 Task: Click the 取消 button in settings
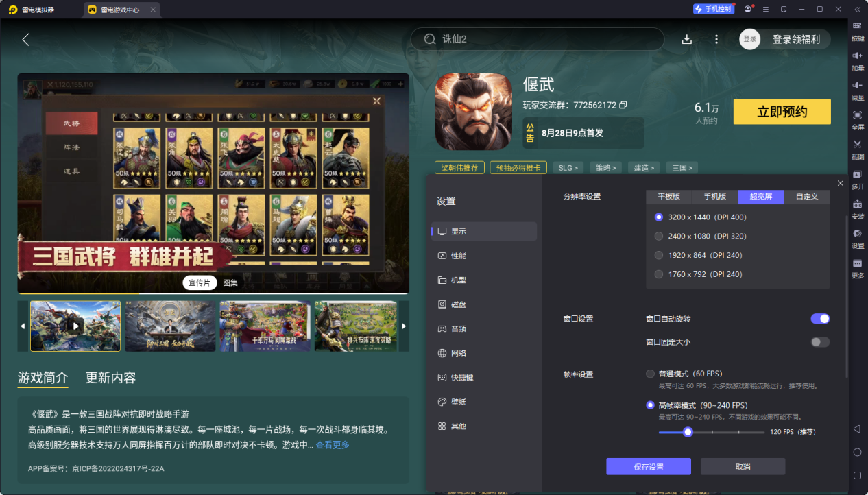coord(743,467)
